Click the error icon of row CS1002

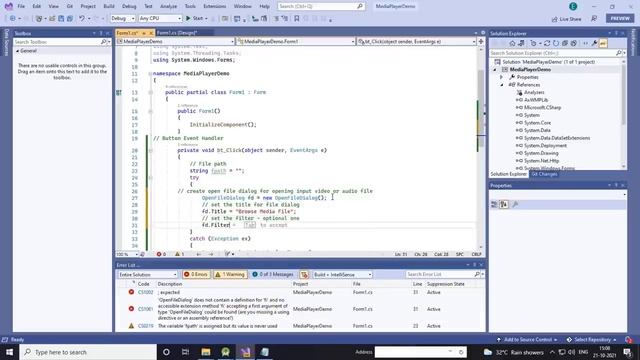coord(131,292)
